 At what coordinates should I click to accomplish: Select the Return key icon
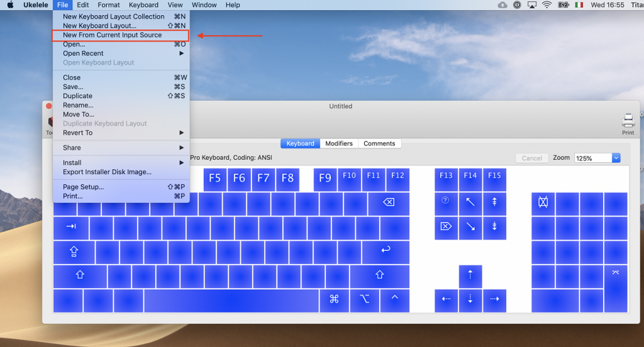pos(386,250)
